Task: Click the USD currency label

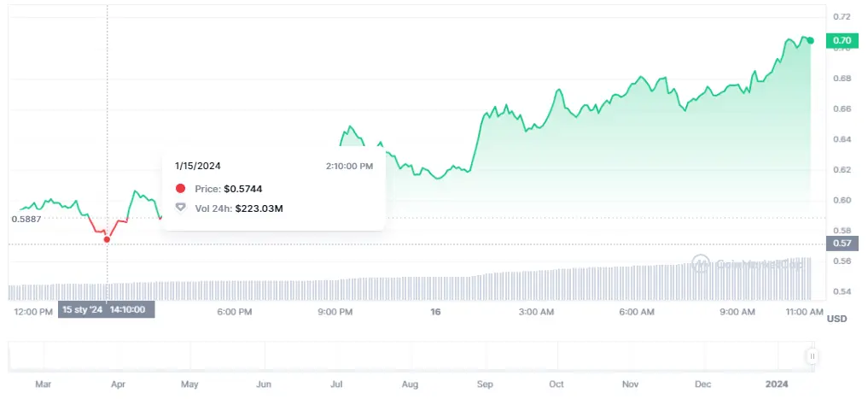Action: pos(836,320)
